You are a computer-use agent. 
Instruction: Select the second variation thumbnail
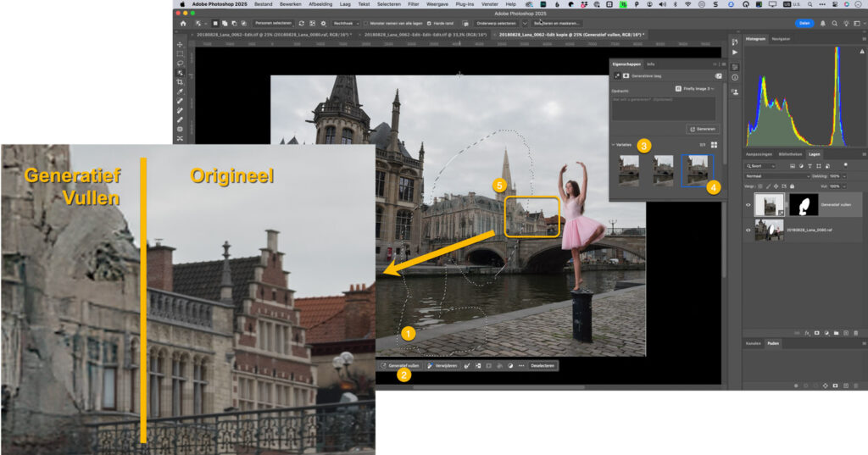(663, 170)
